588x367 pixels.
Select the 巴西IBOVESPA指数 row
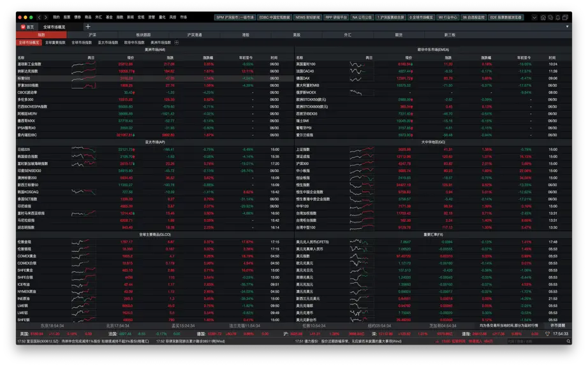tap(155, 107)
